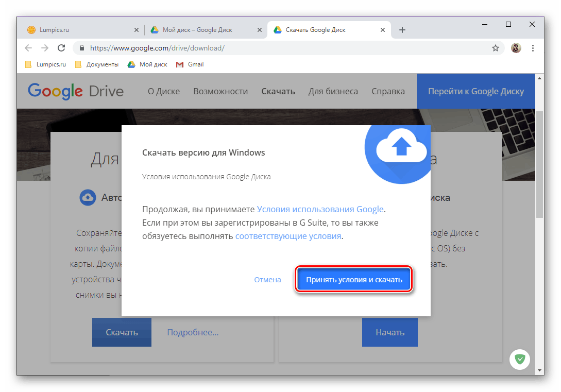Click the vertical scrollbar thumb
Image resolution: width=561 pixels, height=392 pixels.
539,164
